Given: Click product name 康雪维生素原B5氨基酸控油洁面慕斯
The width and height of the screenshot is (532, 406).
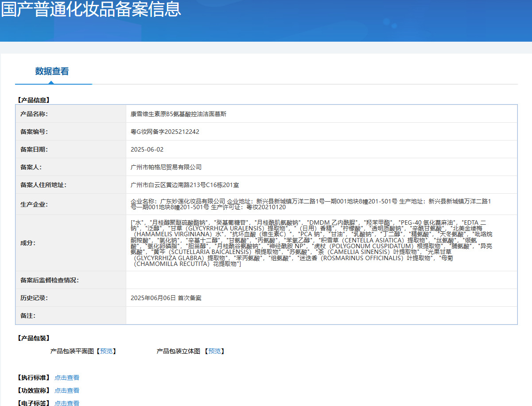Looking at the screenshot, I should [179, 114].
